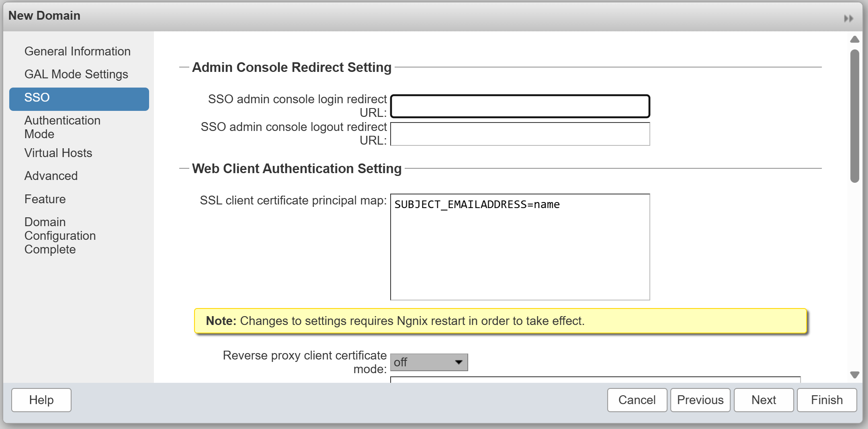Click the SSO logout redirect URL field

click(520, 134)
